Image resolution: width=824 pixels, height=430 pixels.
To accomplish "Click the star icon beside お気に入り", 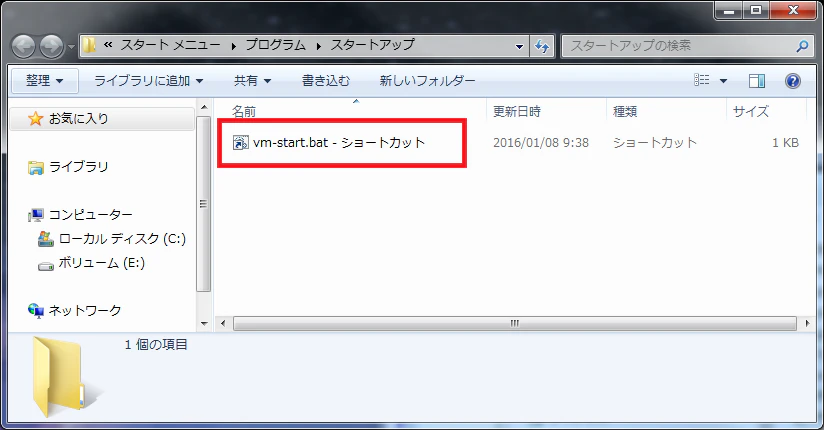I will tap(35, 119).
